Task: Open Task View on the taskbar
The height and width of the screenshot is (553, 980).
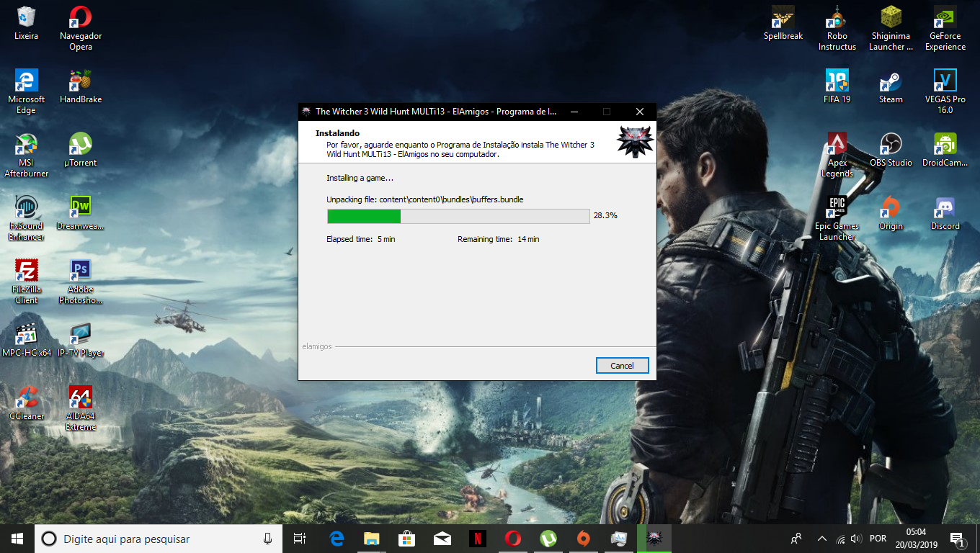Action: [300, 539]
